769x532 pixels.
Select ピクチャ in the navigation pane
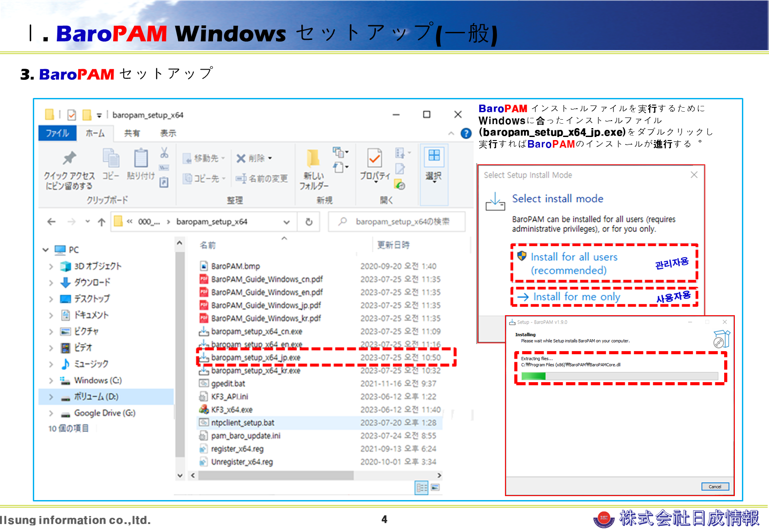click(80, 332)
